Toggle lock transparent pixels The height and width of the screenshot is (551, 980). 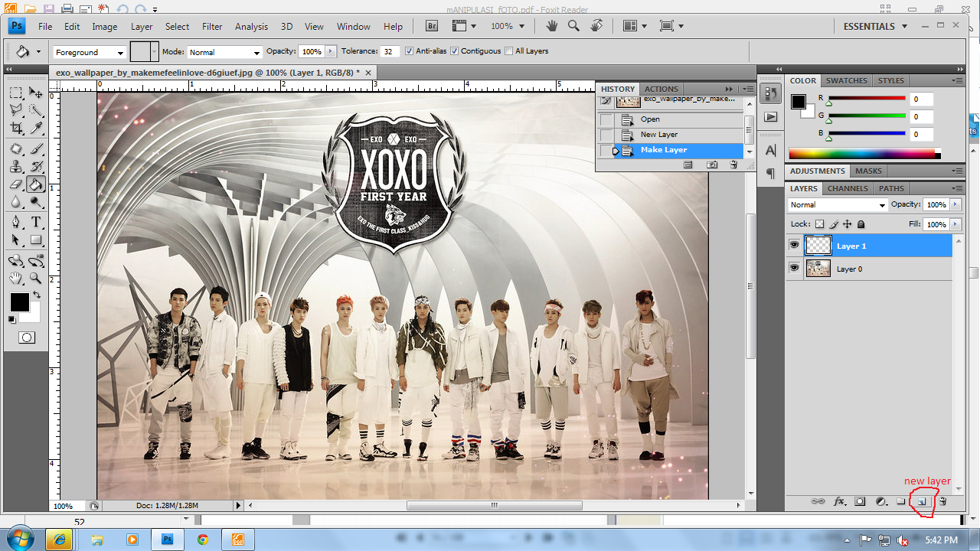819,224
